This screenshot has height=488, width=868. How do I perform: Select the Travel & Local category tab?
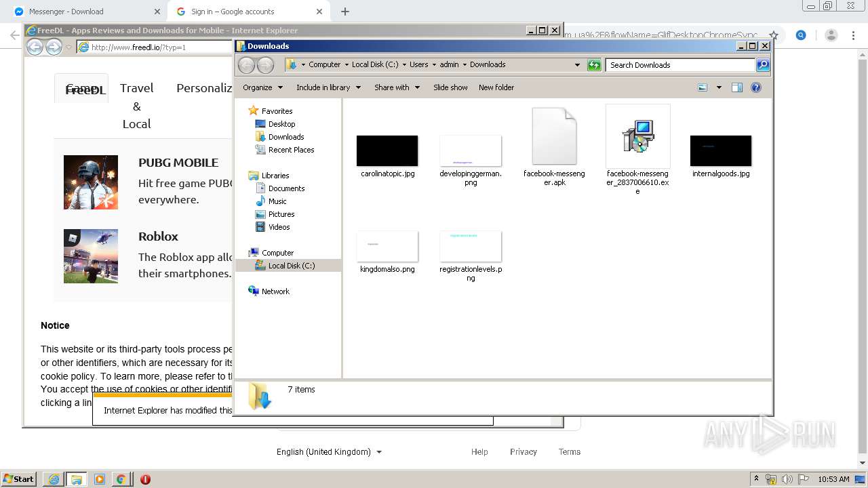coord(137,106)
